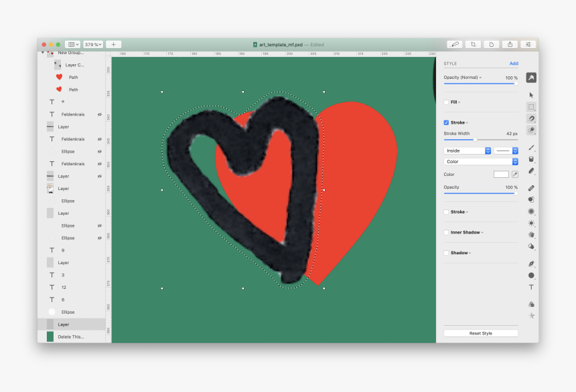Click the Export/Share icon in the toolbar
This screenshot has width=576, height=392.
click(x=510, y=43)
